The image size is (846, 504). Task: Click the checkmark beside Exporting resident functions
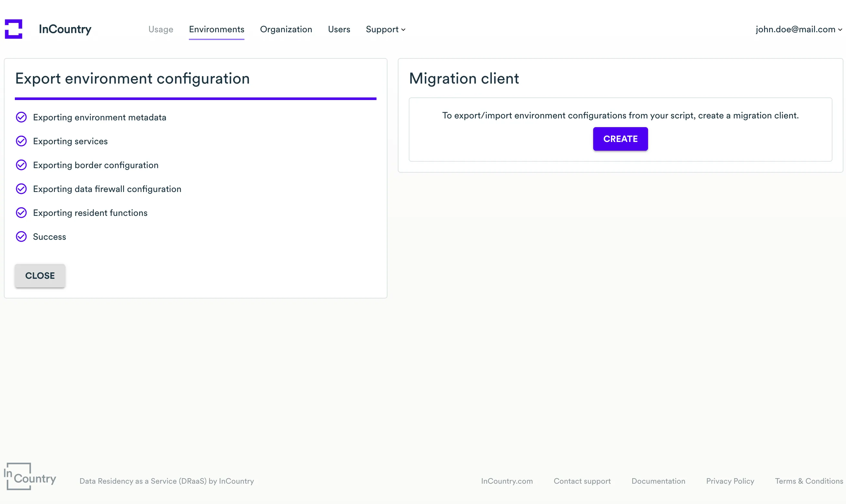pyautogui.click(x=21, y=213)
